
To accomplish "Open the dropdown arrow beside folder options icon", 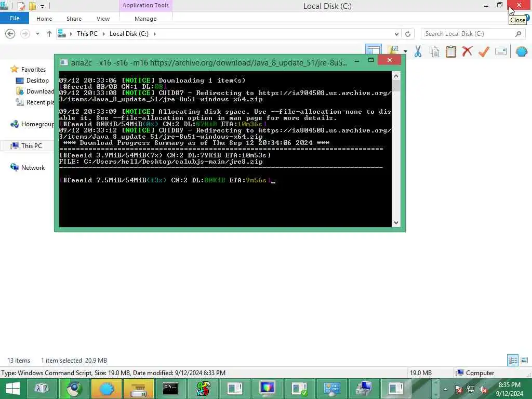I will [405, 51].
